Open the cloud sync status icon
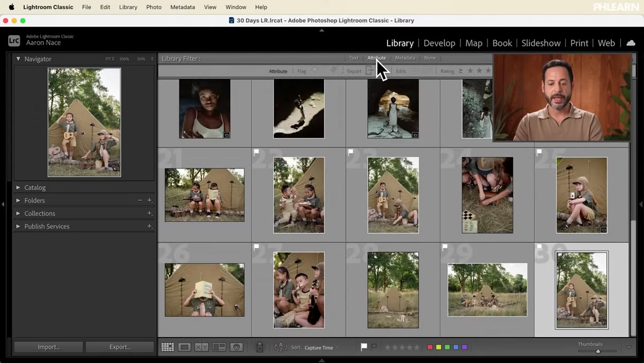This screenshot has width=644, height=363. [x=631, y=43]
